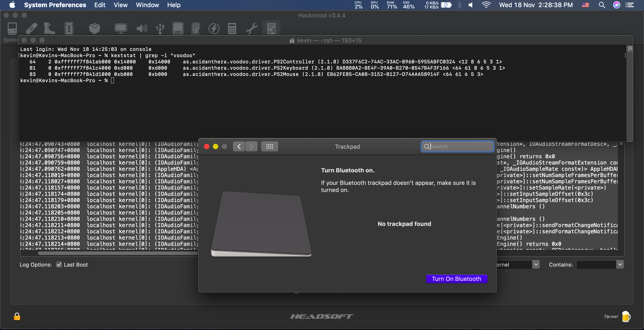Image resolution: width=644 pixels, height=330 pixels.
Task: Click the network speed KB/s indicator
Action: 432,5
